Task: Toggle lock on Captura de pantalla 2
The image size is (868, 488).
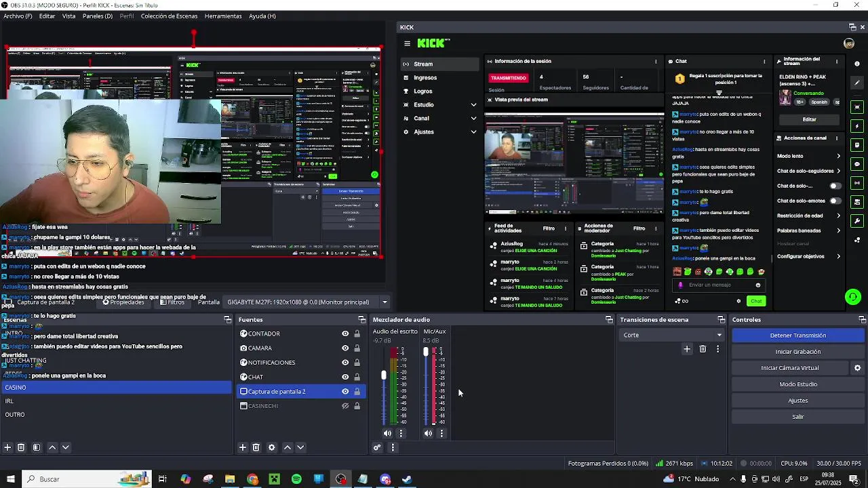Action: pyautogui.click(x=357, y=391)
